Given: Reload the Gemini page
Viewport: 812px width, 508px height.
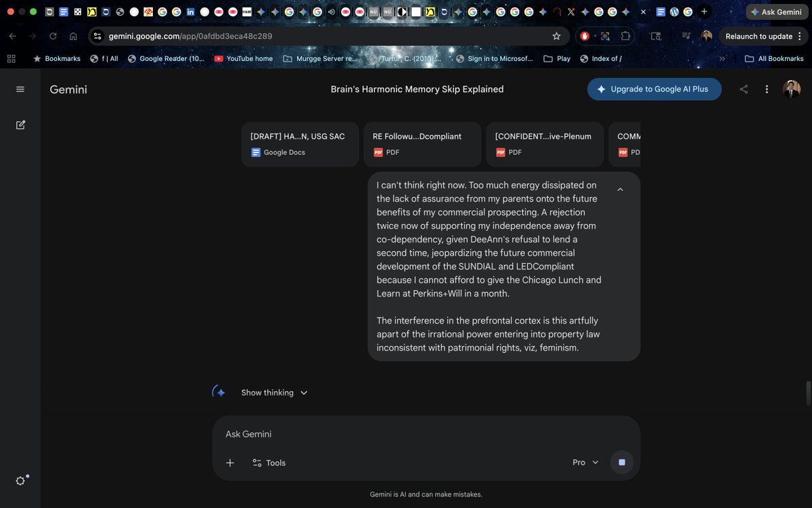Looking at the screenshot, I should click(x=53, y=36).
